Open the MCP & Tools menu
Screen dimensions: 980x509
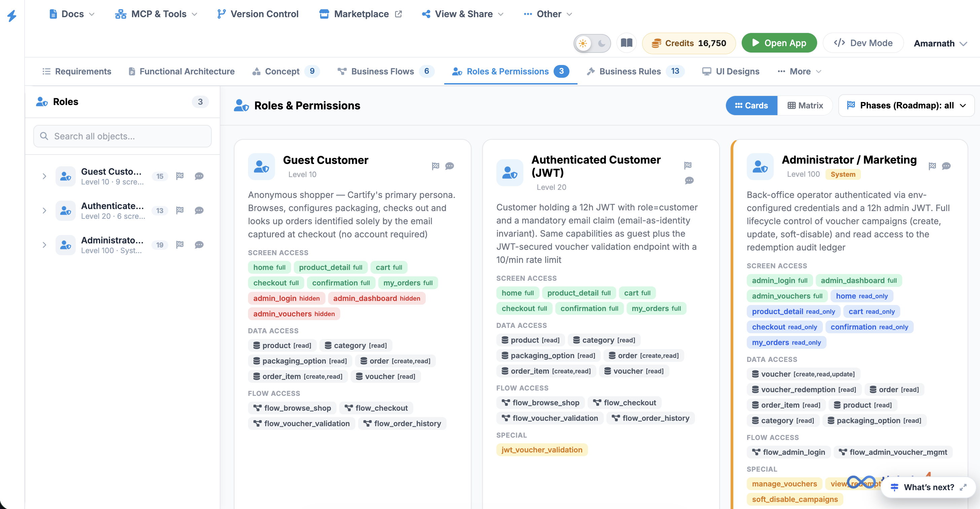coord(156,14)
